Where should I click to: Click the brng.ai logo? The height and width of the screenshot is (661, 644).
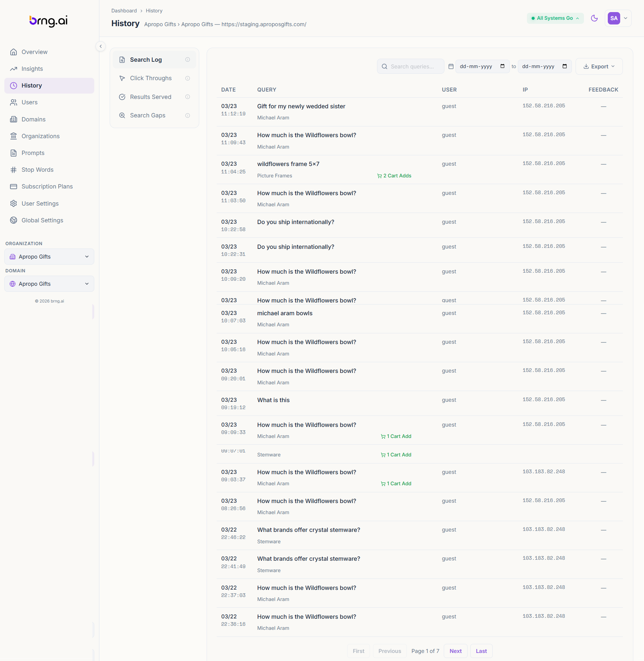(48, 21)
